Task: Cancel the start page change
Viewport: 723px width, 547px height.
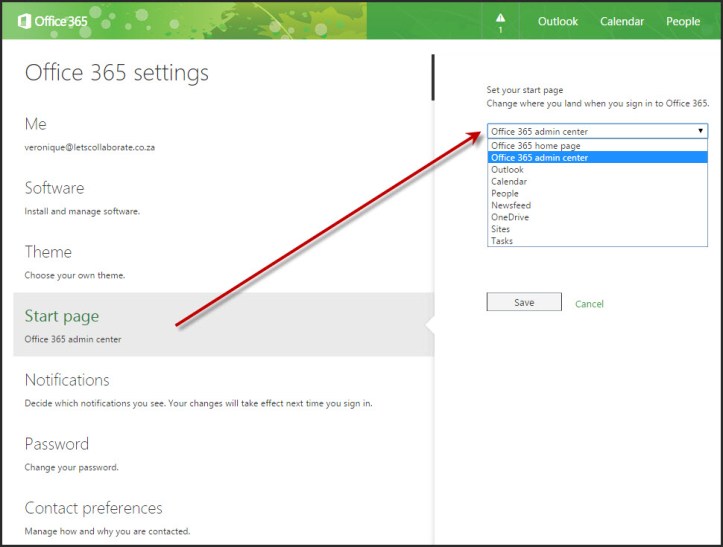Action: click(x=589, y=304)
